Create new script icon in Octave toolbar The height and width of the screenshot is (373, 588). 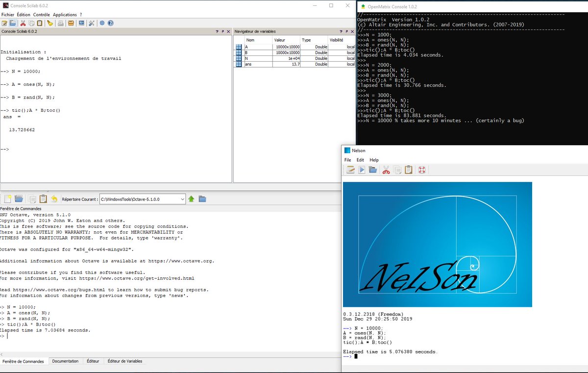click(x=8, y=199)
